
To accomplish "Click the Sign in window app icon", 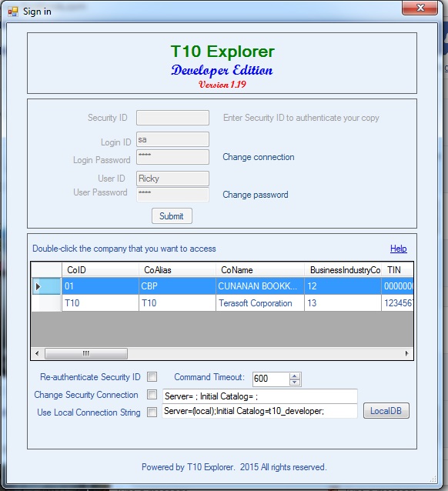I will [13, 12].
